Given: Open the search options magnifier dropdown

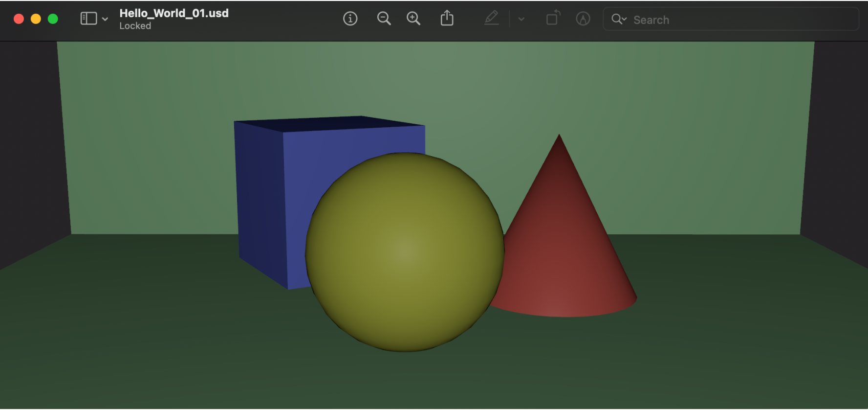Looking at the screenshot, I should (619, 19).
